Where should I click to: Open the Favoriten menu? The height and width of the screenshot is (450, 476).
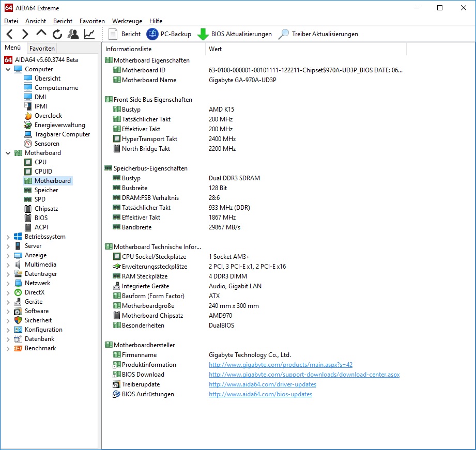[x=92, y=21]
